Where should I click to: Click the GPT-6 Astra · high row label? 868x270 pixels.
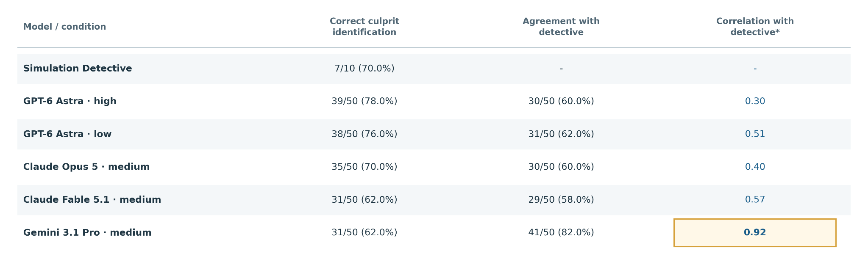(70, 101)
